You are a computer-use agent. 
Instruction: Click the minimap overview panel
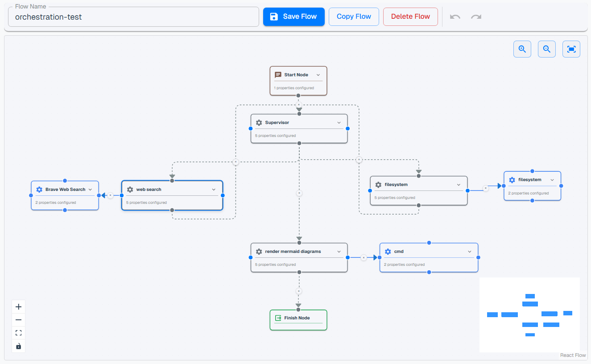coord(529,315)
